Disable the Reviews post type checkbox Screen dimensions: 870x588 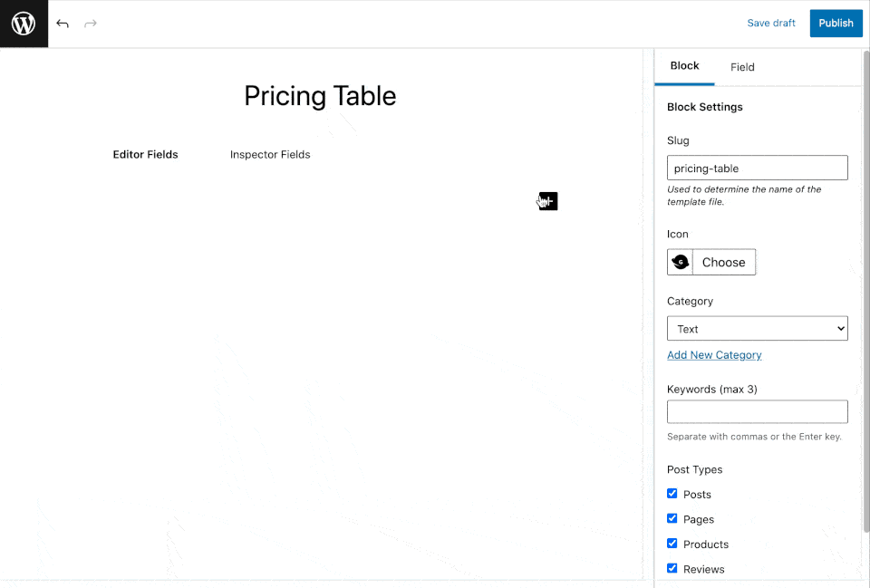672,568
